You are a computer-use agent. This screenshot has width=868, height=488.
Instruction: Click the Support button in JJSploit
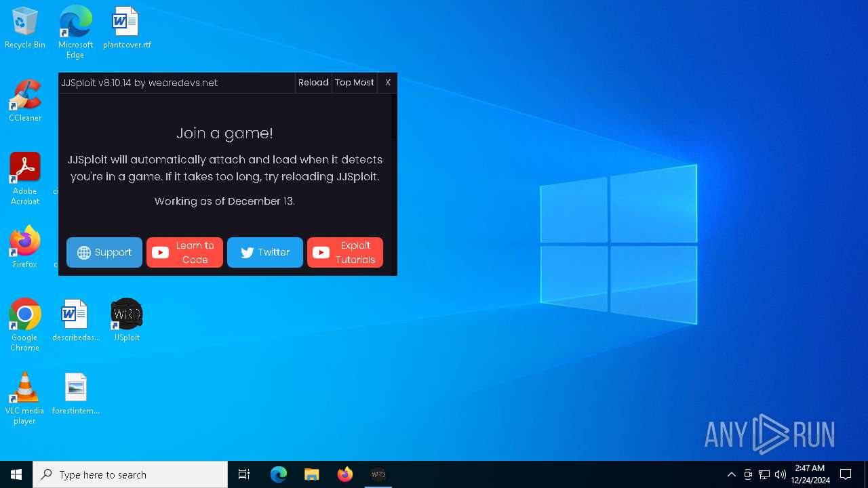click(x=104, y=252)
